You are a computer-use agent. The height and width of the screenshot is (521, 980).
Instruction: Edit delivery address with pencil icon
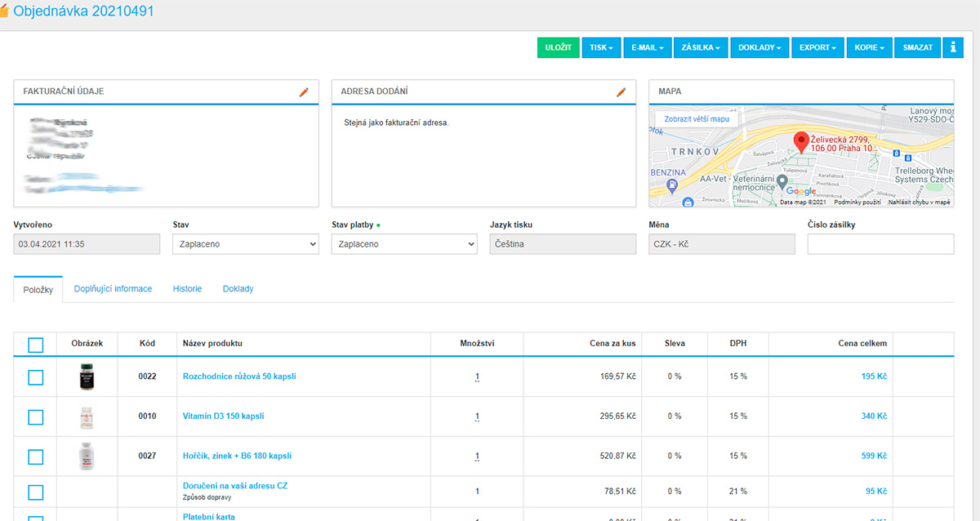(x=621, y=92)
